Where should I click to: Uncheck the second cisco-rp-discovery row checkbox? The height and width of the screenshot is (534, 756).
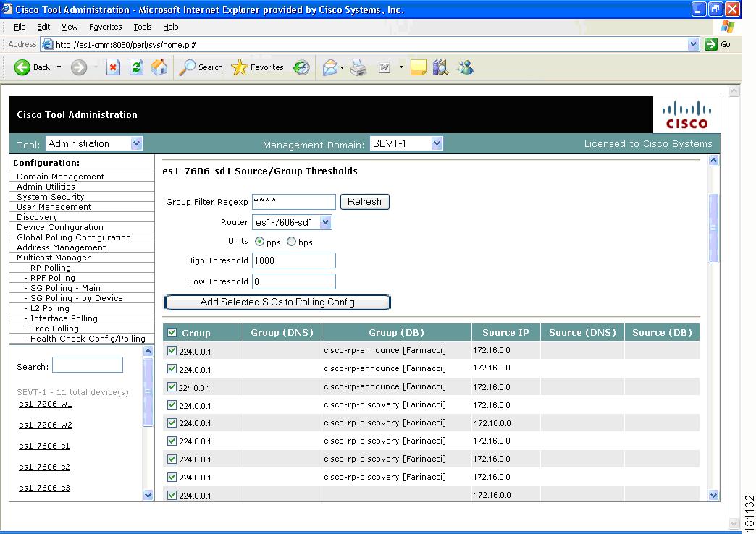172,423
